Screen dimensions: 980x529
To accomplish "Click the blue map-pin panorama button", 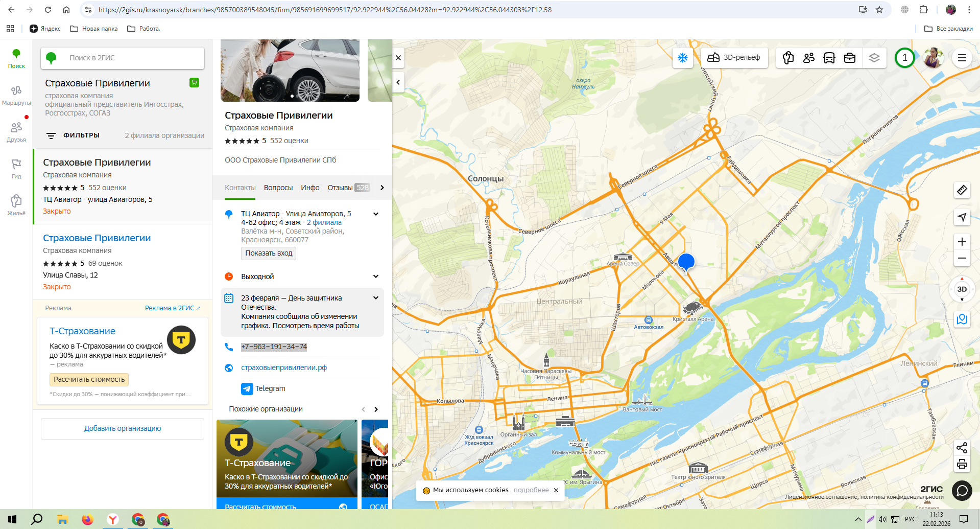I will tap(962, 319).
